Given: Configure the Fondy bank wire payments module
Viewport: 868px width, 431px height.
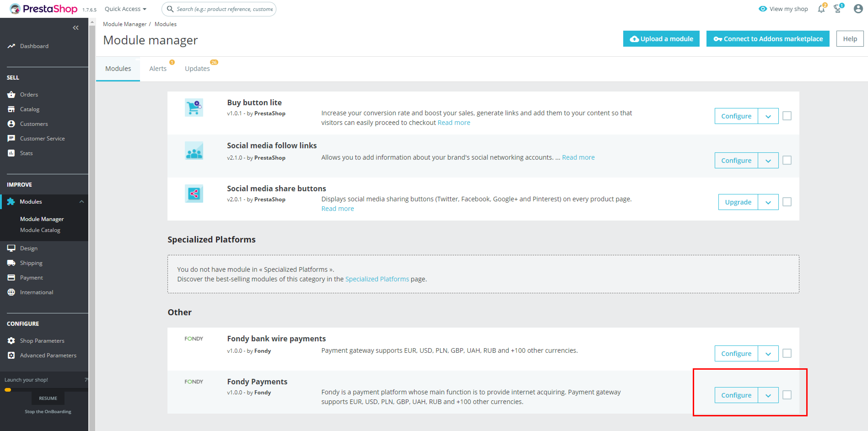Looking at the screenshot, I should click(736, 353).
